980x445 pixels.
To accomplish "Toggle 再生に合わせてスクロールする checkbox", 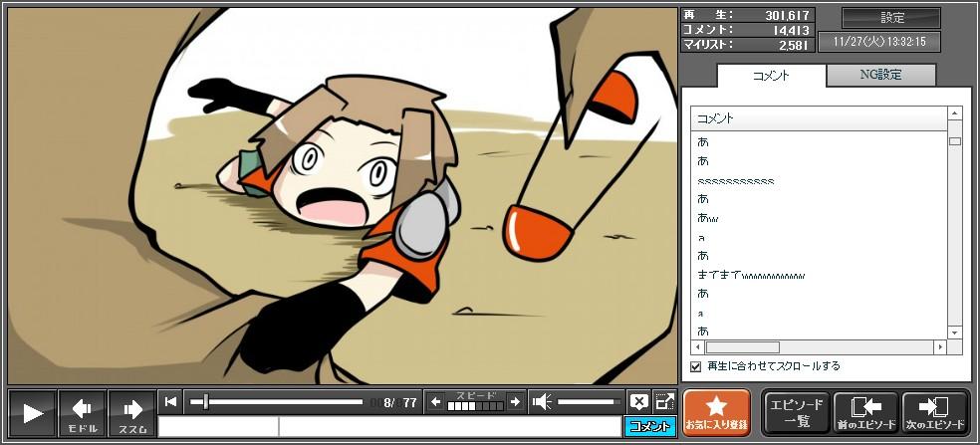I will [x=696, y=366].
